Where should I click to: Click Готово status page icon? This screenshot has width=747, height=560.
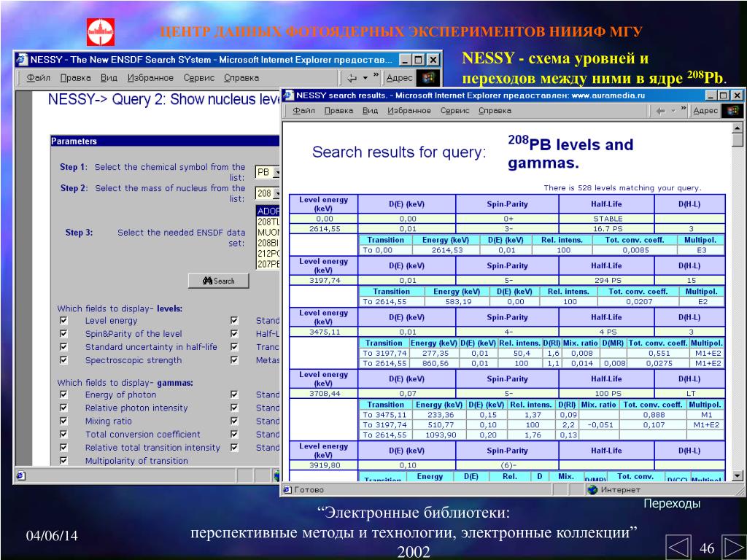click(287, 489)
